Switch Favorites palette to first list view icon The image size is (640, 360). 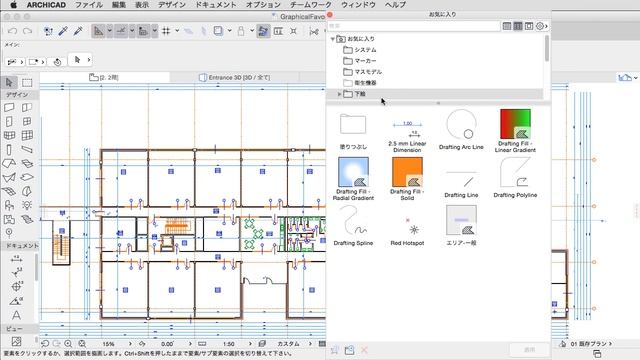click(x=507, y=26)
